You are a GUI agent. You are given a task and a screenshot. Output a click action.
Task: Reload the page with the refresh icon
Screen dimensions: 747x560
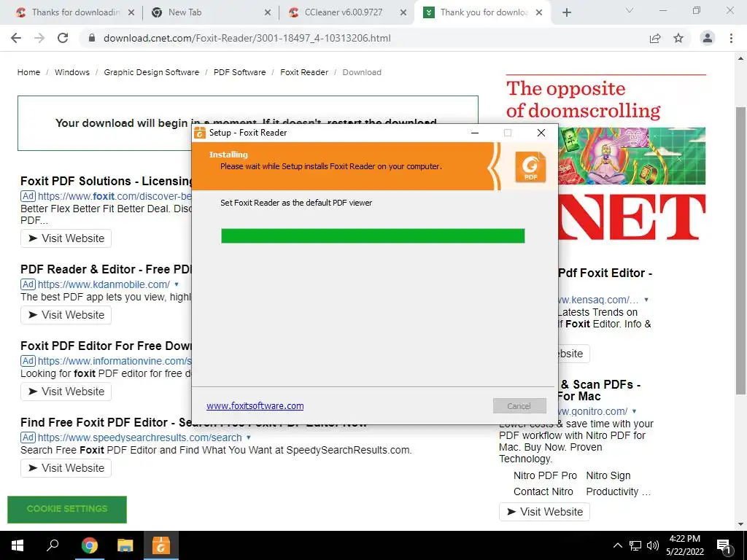point(63,38)
